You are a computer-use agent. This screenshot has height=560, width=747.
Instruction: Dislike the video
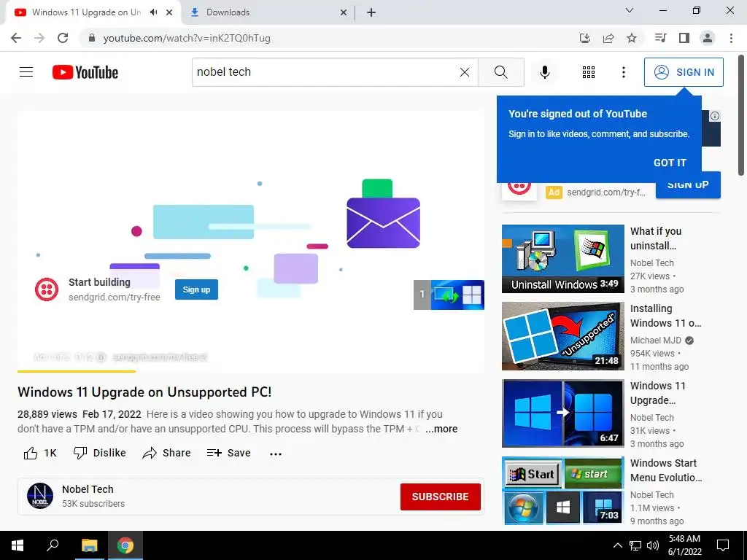(x=99, y=453)
